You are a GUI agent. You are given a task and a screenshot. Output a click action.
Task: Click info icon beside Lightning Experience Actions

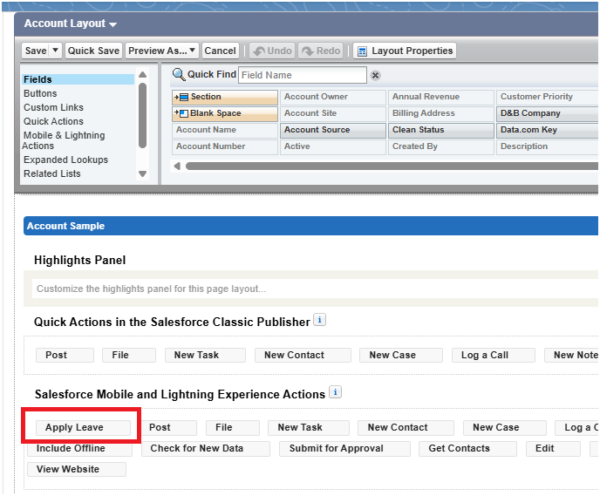point(335,392)
